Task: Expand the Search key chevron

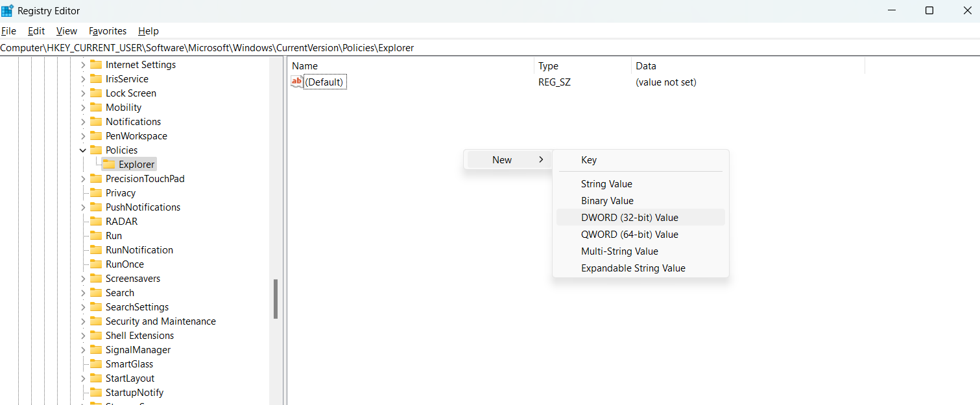Action: pos(83,293)
